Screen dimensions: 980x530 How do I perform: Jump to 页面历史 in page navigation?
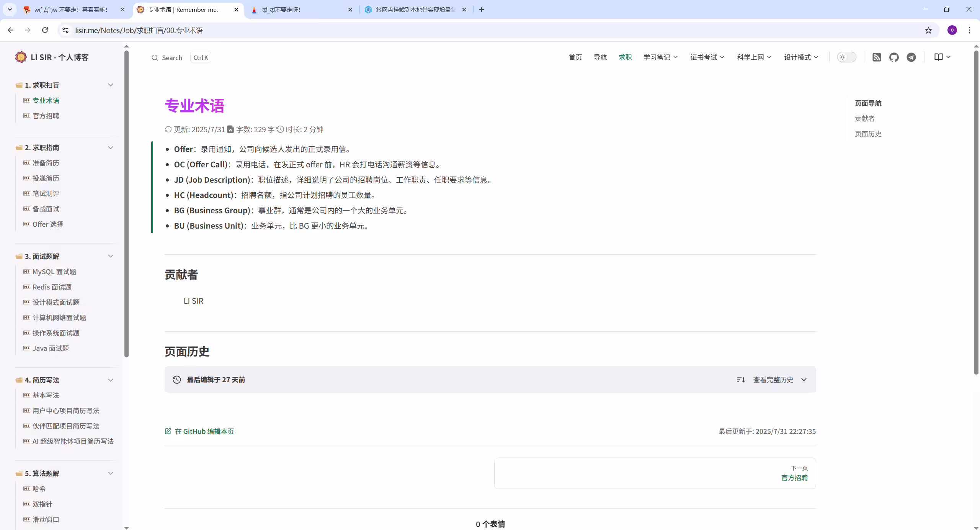tap(868, 134)
